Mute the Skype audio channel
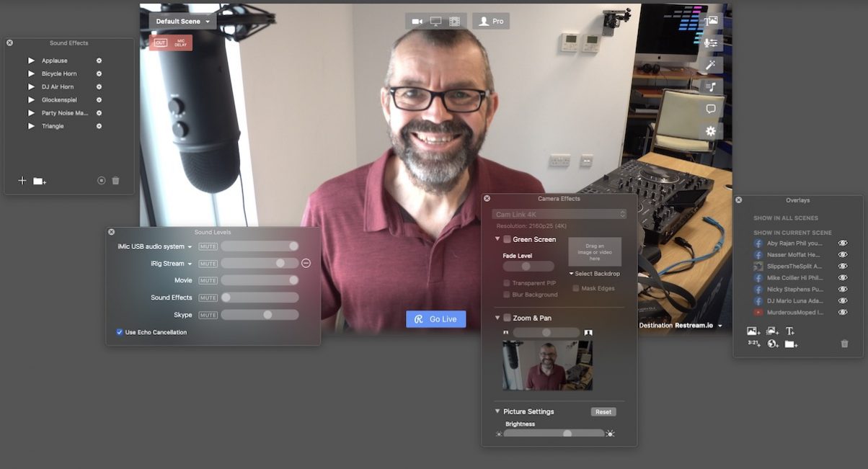 208,315
